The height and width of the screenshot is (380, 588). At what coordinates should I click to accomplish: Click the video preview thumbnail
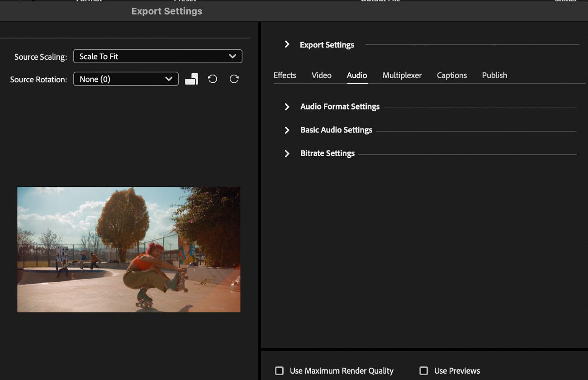click(128, 249)
